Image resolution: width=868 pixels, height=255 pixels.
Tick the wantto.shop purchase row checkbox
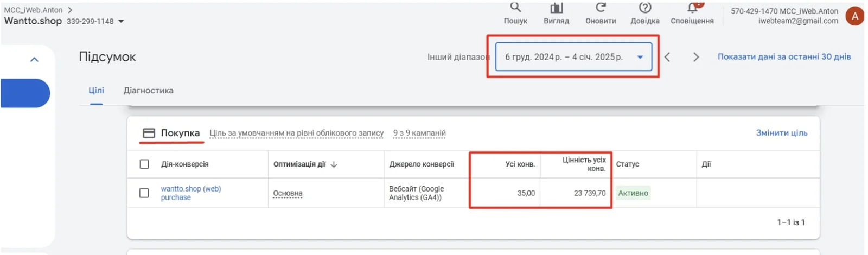point(144,193)
